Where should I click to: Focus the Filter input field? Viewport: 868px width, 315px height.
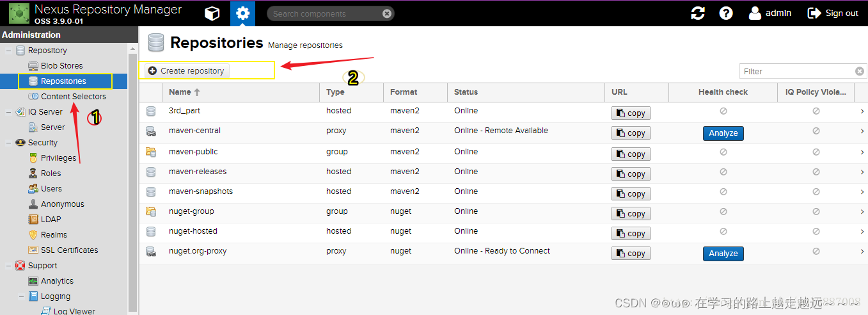(797, 71)
